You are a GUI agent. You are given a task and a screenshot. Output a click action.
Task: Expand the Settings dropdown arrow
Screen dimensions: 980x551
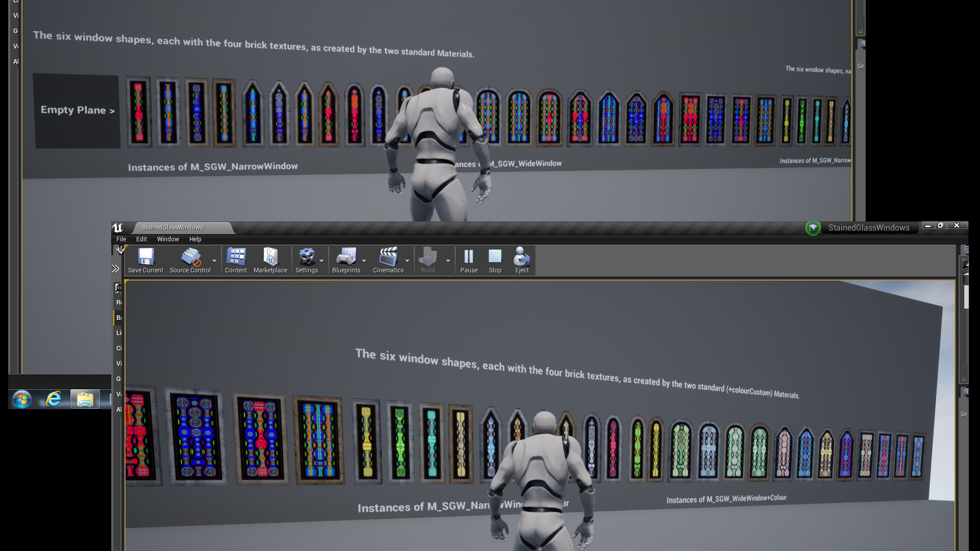click(322, 261)
